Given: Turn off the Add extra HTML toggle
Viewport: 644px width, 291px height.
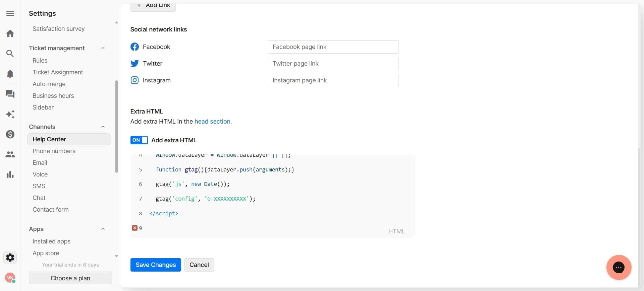Looking at the screenshot, I should (x=139, y=140).
